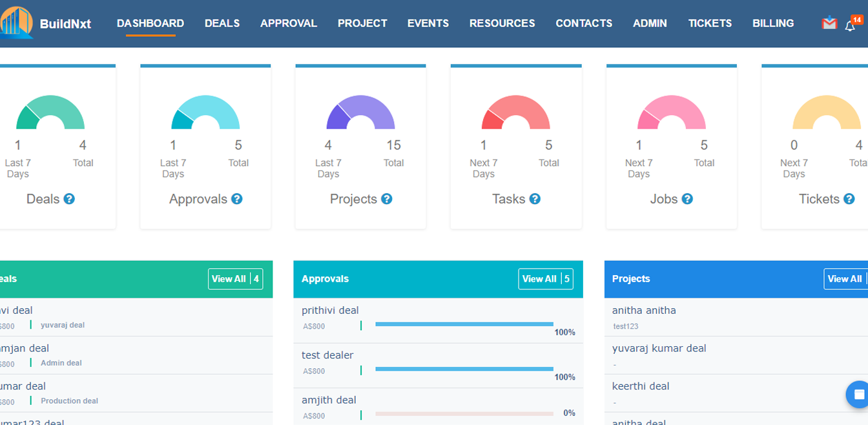Click help icon next to Deals

[x=69, y=199]
